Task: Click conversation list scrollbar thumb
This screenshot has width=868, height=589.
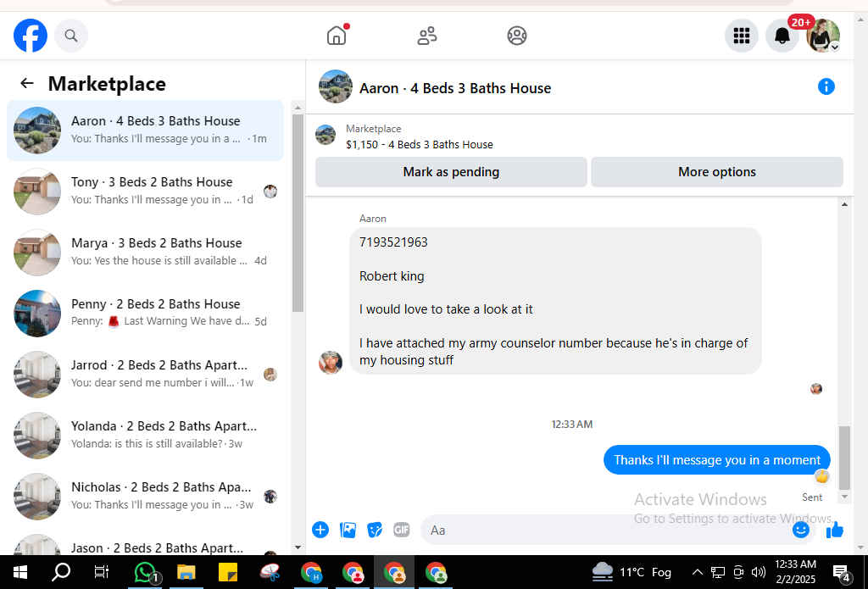Action: coord(298,213)
